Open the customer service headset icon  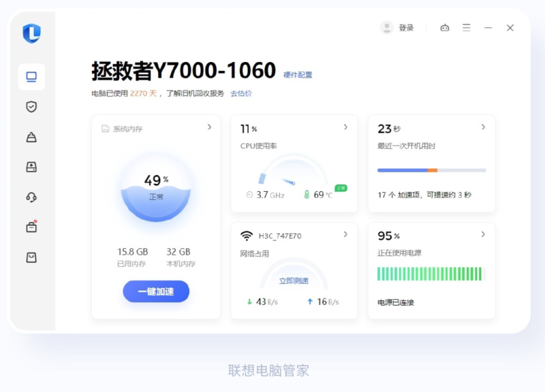[x=31, y=197]
